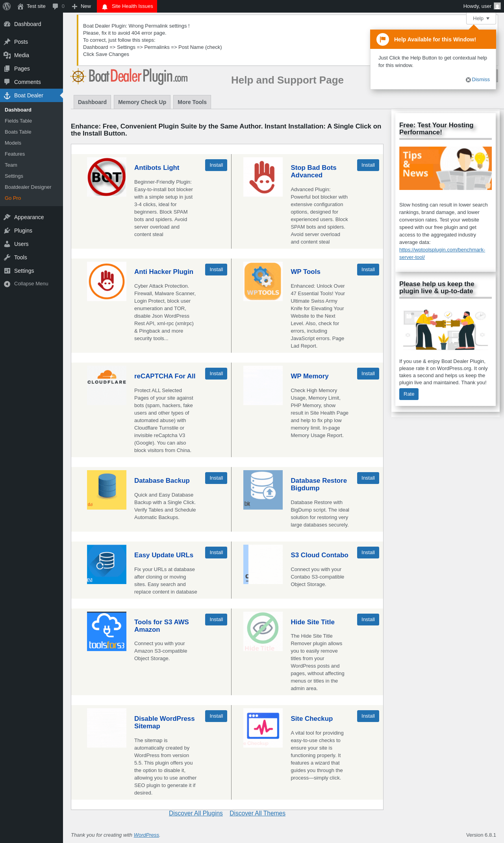
Task: Install the Site Checkup plugin
Action: point(368,716)
